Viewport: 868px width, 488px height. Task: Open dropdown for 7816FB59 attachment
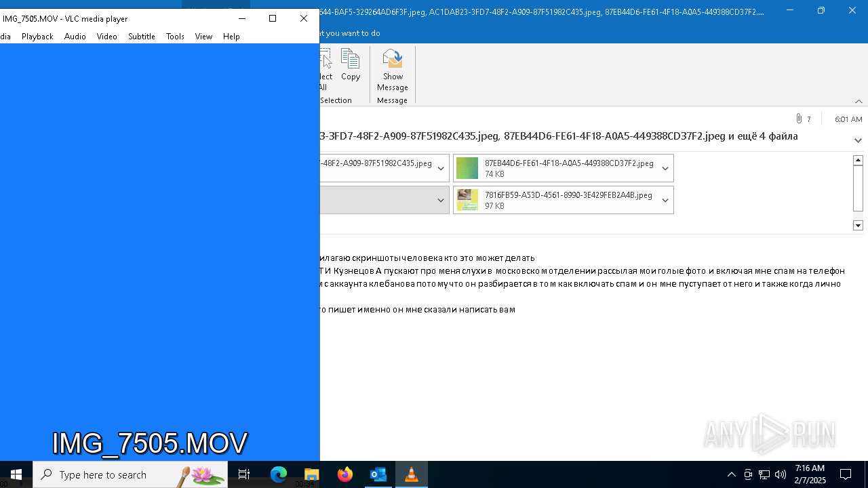(665, 200)
